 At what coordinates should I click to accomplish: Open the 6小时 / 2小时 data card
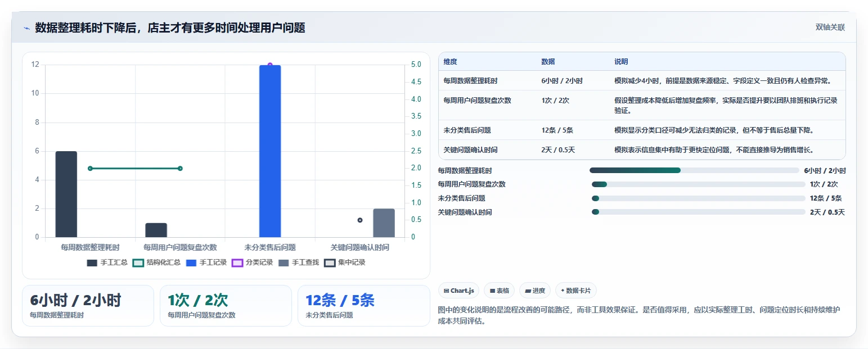88,306
